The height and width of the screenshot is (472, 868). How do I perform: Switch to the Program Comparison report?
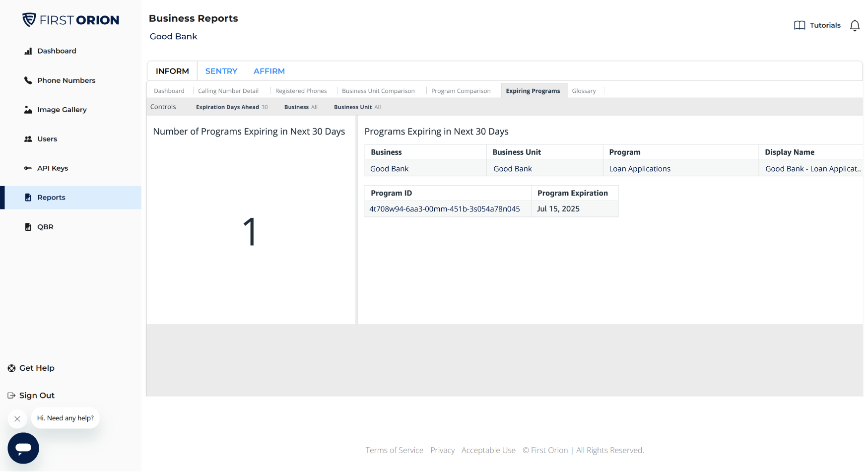461,90
